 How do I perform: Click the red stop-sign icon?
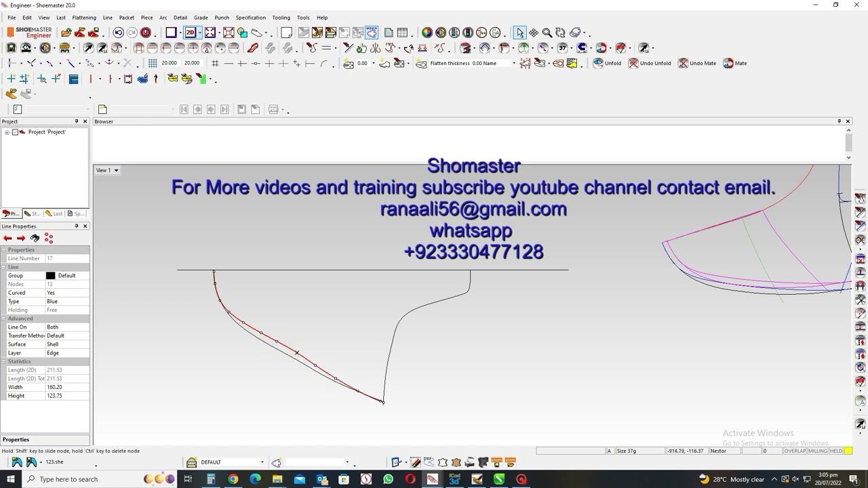(x=145, y=33)
